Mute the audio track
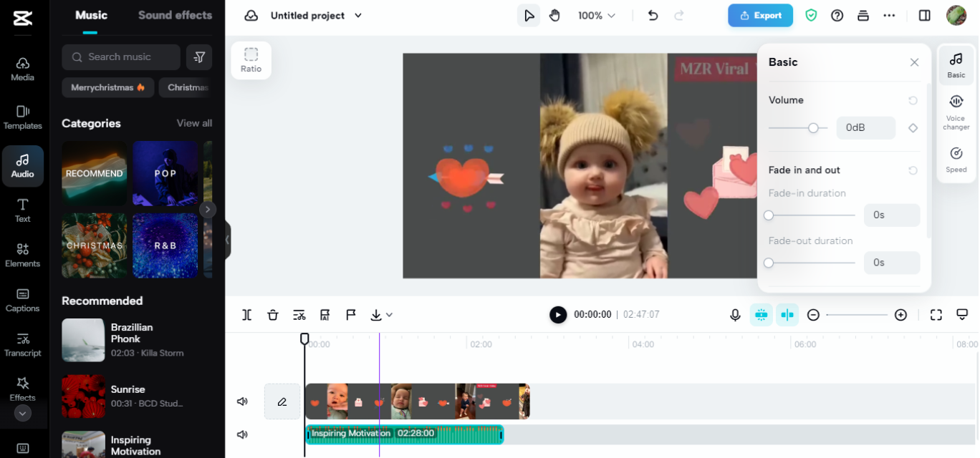The height and width of the screenshot is (458, 980). [243, 434]
